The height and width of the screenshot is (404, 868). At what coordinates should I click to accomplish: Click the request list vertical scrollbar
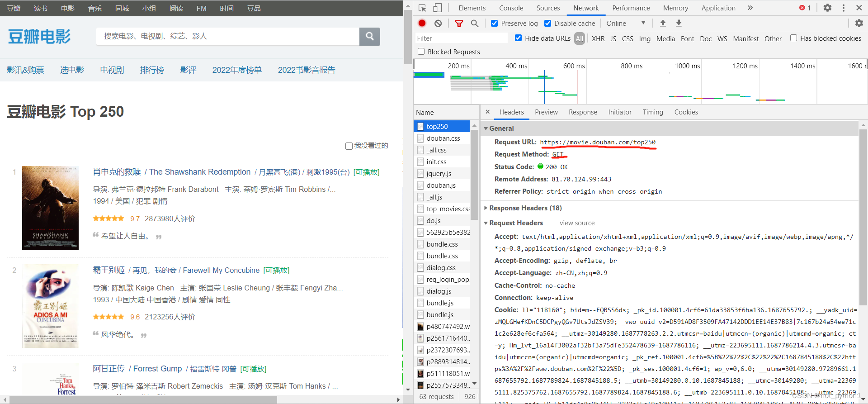pyautogui.click(x=474, y=174)
